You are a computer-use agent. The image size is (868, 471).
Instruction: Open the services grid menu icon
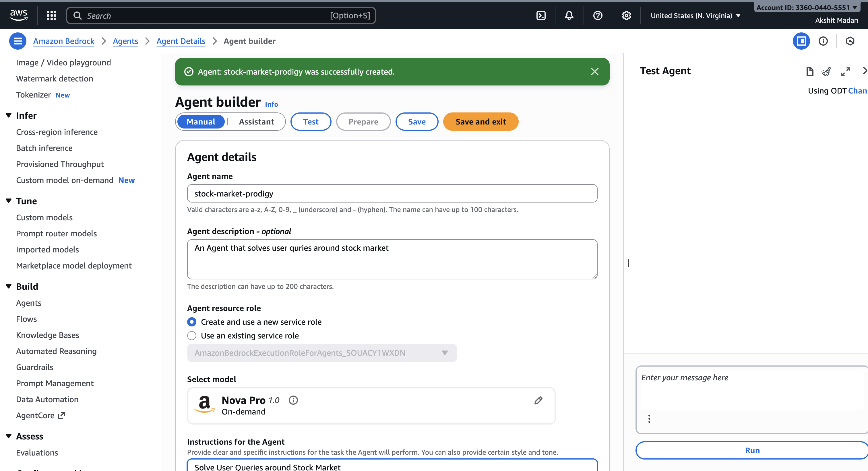[x=52, y=15]
